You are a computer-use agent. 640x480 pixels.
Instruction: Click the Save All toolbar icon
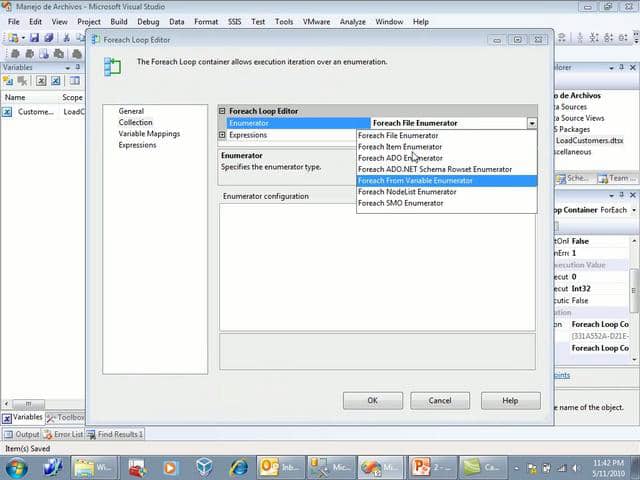pyautogui.click(x=49, y=38)
